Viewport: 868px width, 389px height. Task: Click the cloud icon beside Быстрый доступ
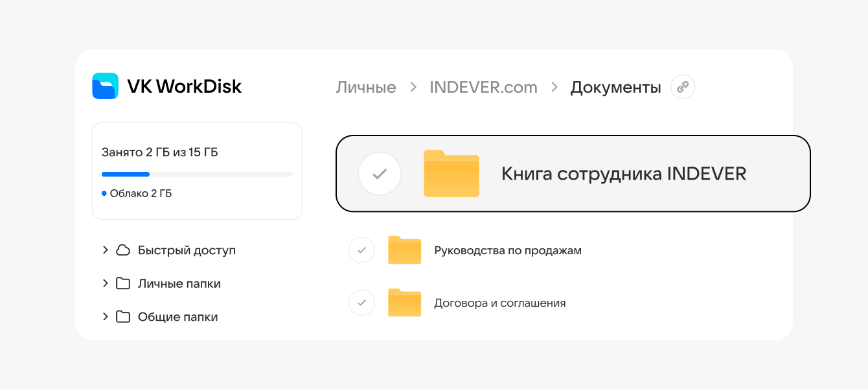[x=123, y=250]
